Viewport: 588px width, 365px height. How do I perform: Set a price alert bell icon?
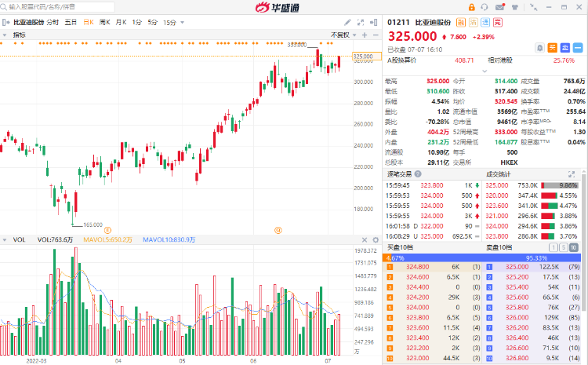tap(539, 48)
